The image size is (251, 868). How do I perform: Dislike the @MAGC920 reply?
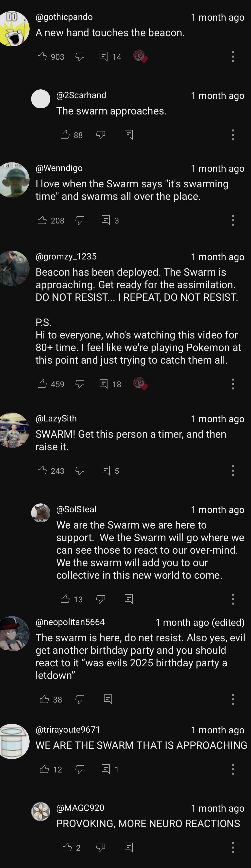click(101, 847)
